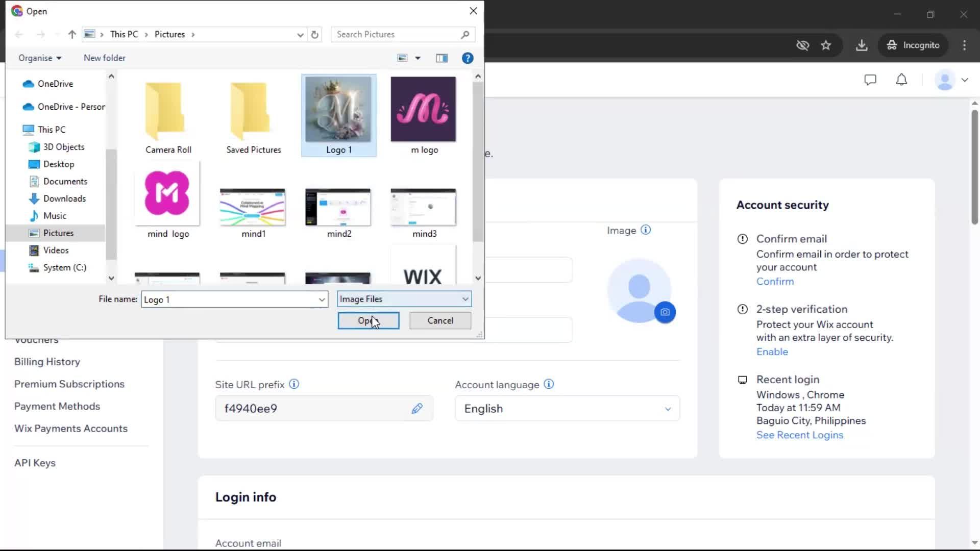
Task: Click the camera icon on profile image
Action: click(x=665, y=312)
